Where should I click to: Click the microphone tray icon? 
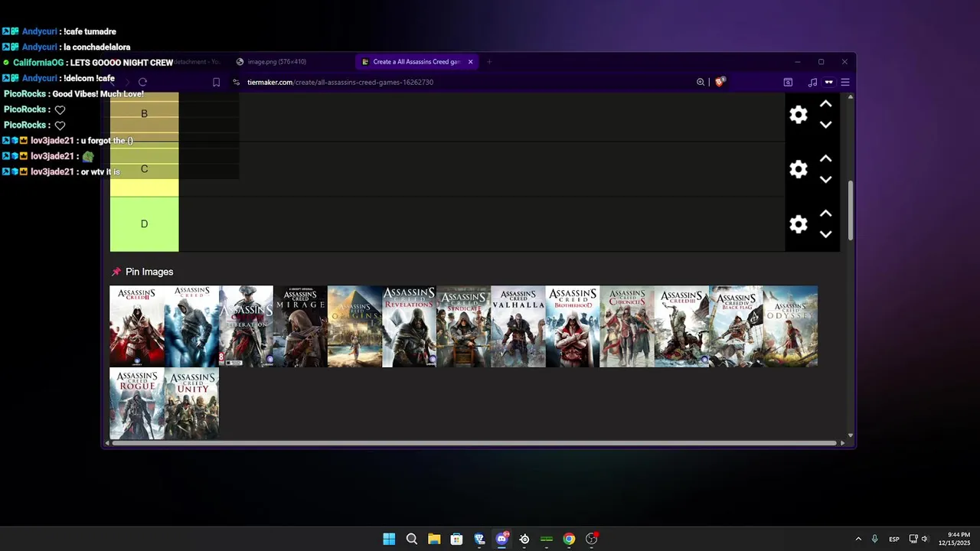coord(874,539)
